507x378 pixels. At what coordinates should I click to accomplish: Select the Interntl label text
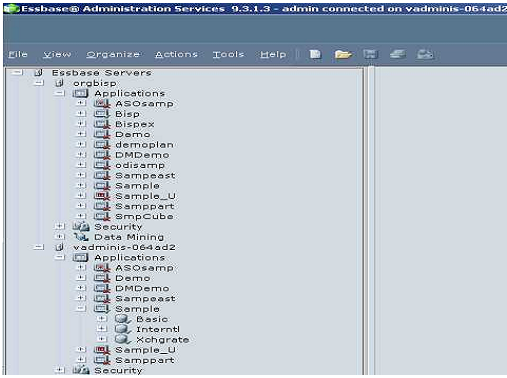tap(158, 329)
